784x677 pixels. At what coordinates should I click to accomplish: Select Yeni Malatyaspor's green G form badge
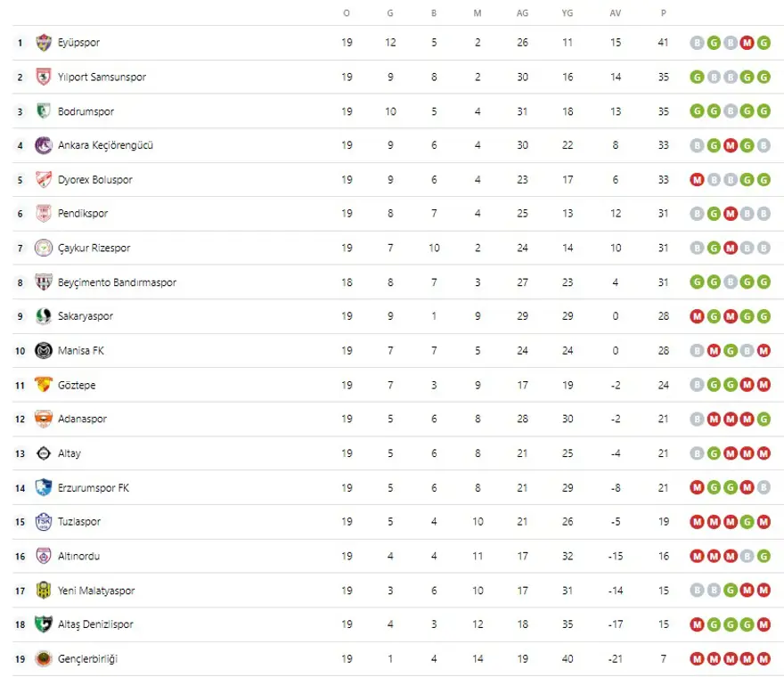click(x=731, y=591)
